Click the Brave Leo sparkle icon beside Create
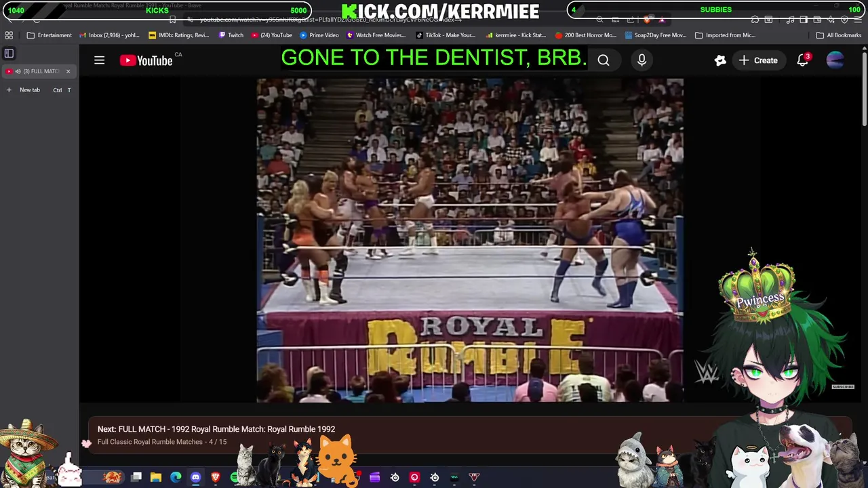The image size is (868, 488). pos(720,60)
